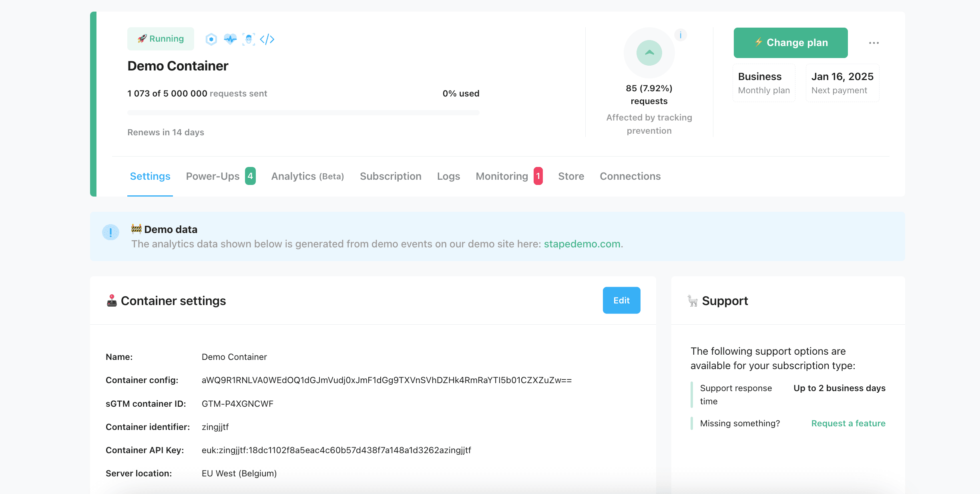This screenshot has height=494, width=980.
Task: Open the Connections tab
Action: click(630, 176)
